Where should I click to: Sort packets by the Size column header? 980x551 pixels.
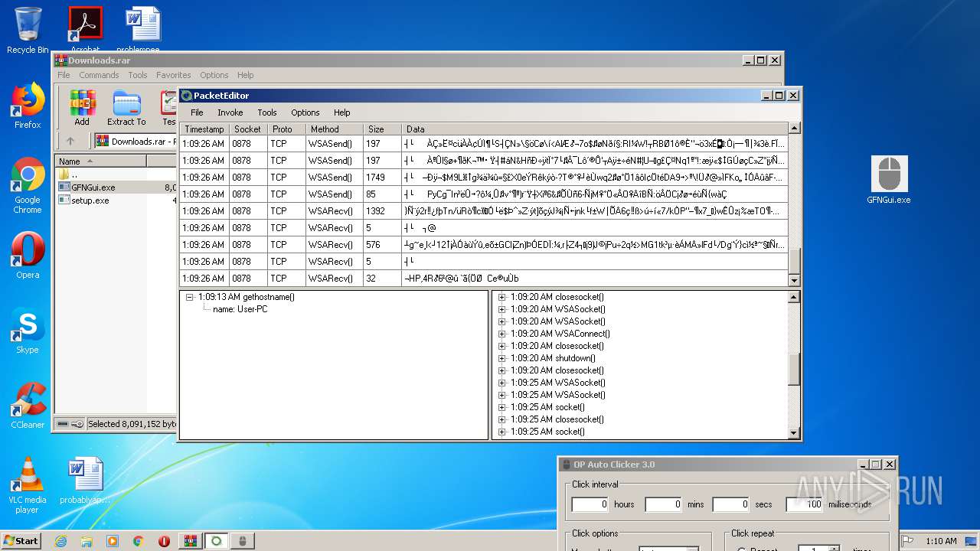tap(383, 129)
